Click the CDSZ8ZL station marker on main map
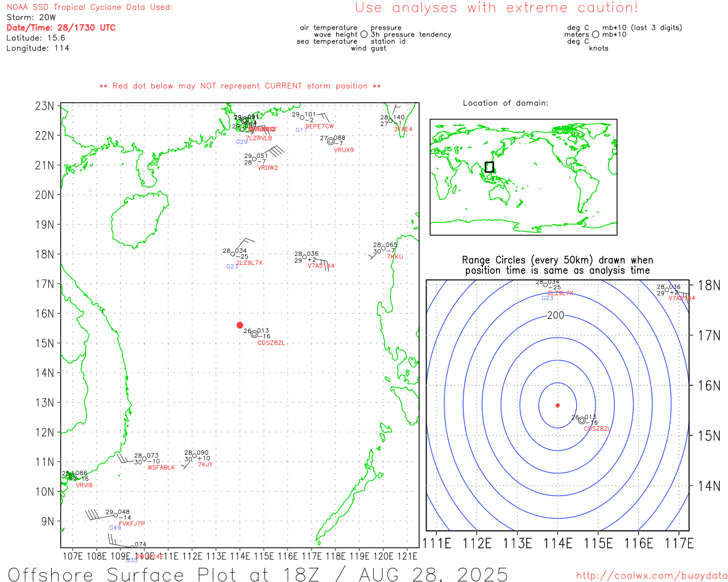This screenshot has height=582, width=728. pos(254,334)
